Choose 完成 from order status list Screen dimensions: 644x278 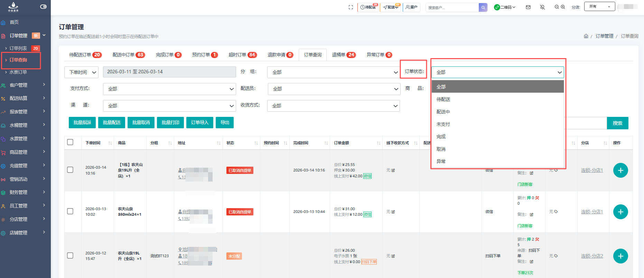click(498, 137)
